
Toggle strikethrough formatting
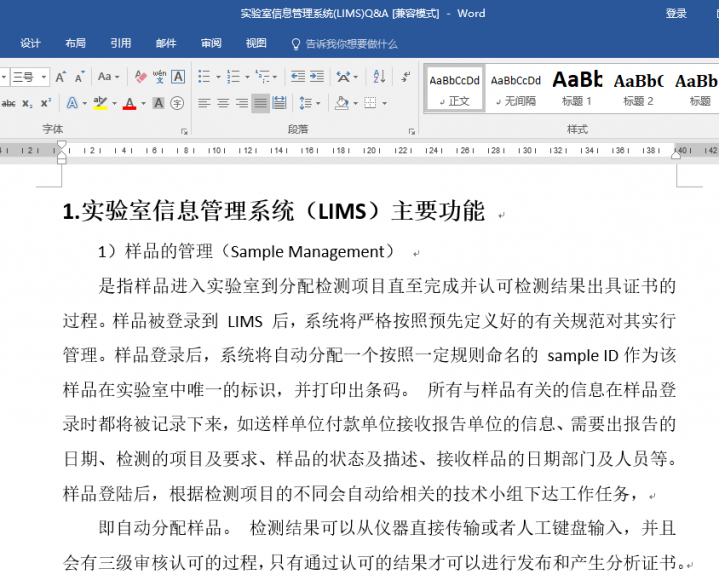click(8, 103)
